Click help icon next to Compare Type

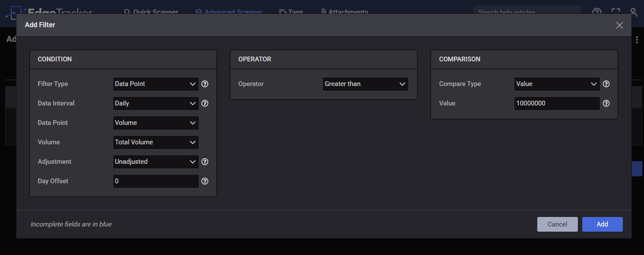pos(606,84)
